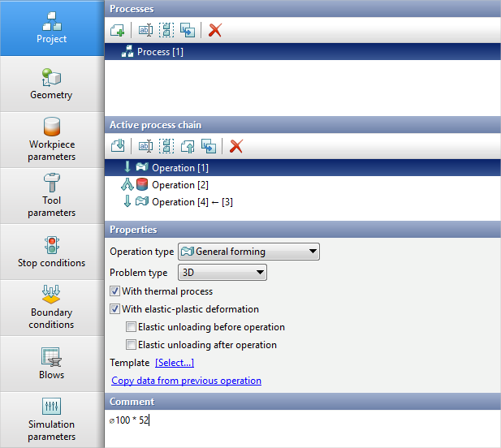Click red delete icon in Active process chain toolbar

point(236,146)
